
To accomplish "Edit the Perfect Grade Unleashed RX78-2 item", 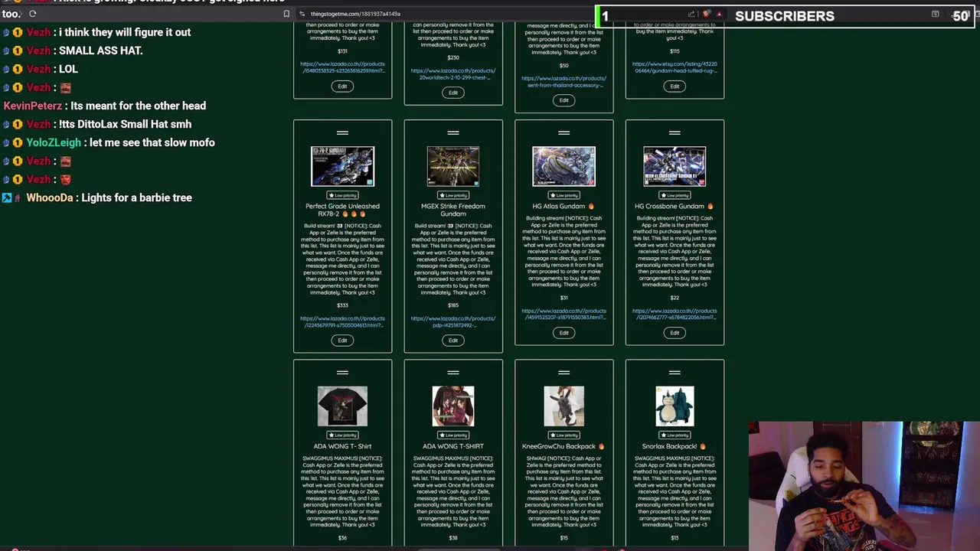I will click(x=342, y=341).
